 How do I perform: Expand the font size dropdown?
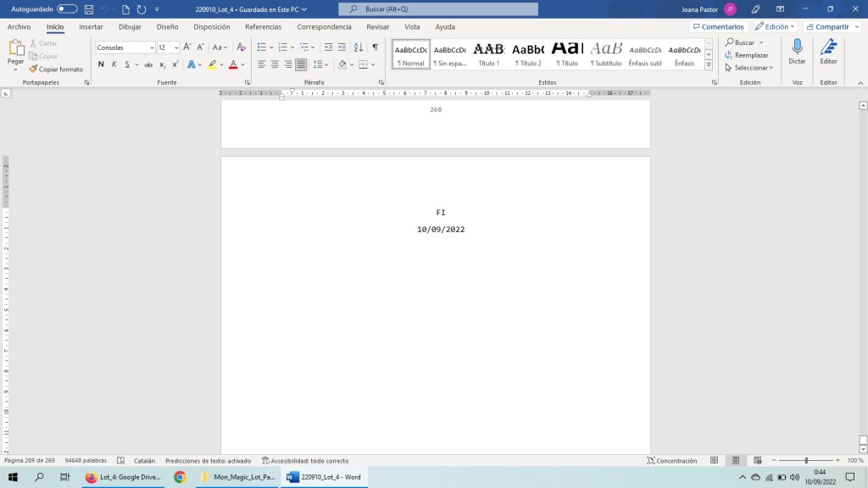pos(175,47)
